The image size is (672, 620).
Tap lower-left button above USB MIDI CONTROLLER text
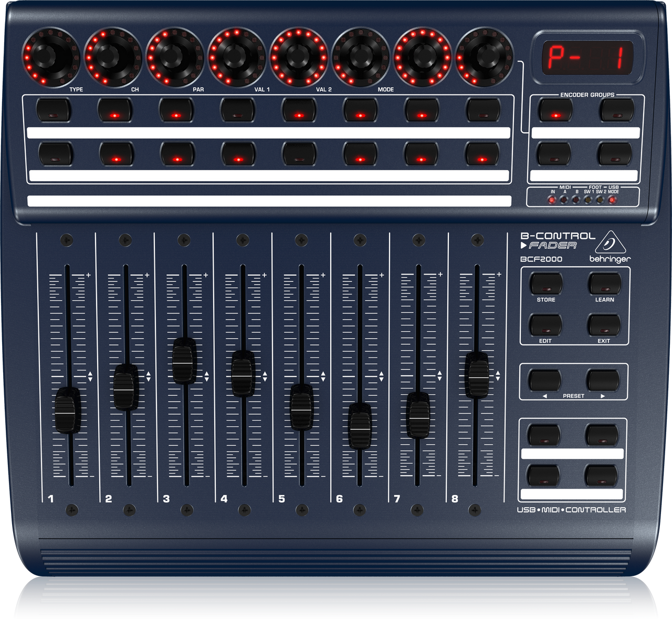point(543,476)
